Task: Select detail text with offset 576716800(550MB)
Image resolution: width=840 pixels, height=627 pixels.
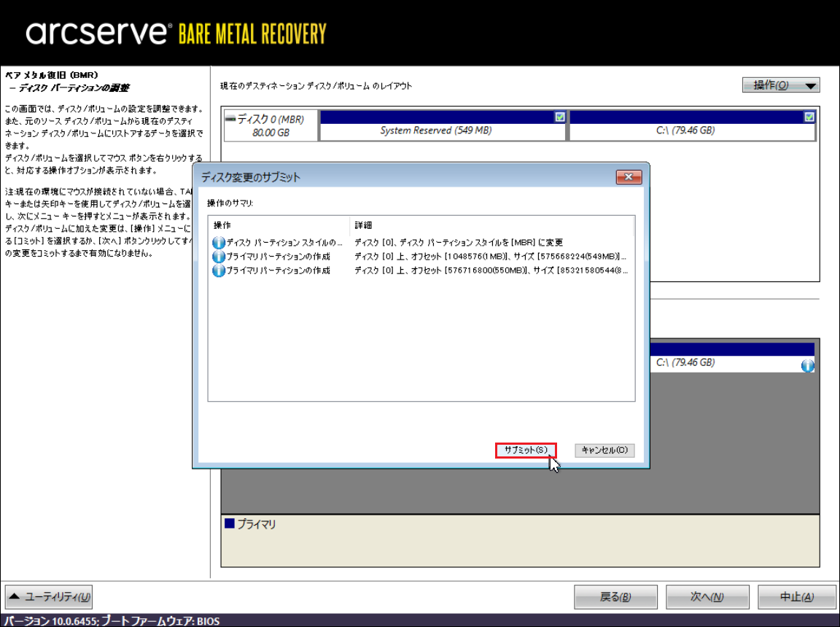Action: click(491, 270)
